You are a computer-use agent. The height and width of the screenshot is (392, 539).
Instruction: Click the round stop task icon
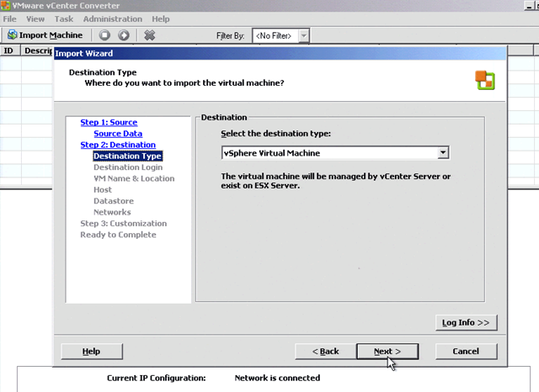pos(104,35)
